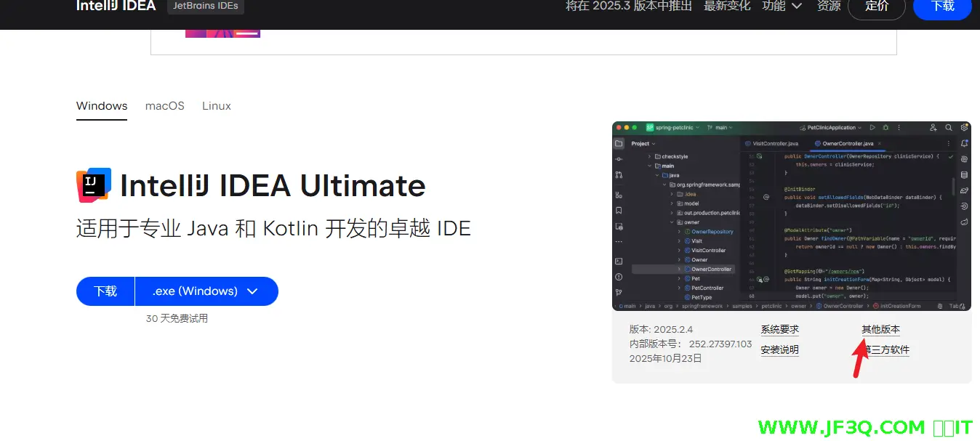
Task: Click the blue 下载 button beside .exe
Action: (x=105, y=291)
